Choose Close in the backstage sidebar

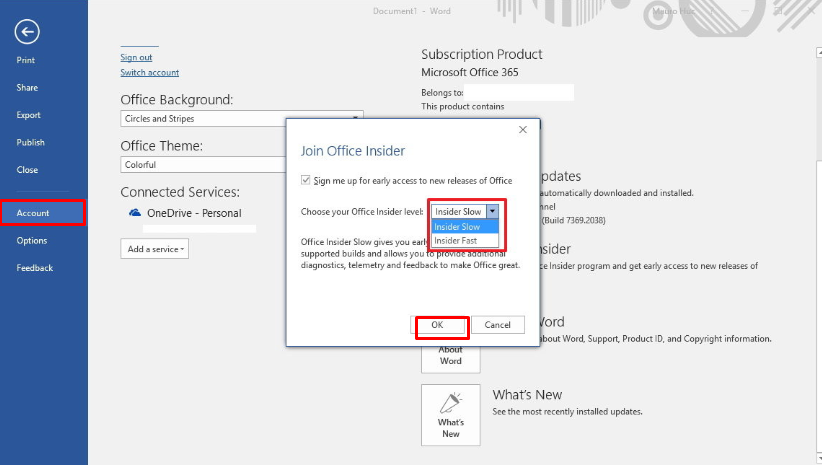(x=27, y=170)
